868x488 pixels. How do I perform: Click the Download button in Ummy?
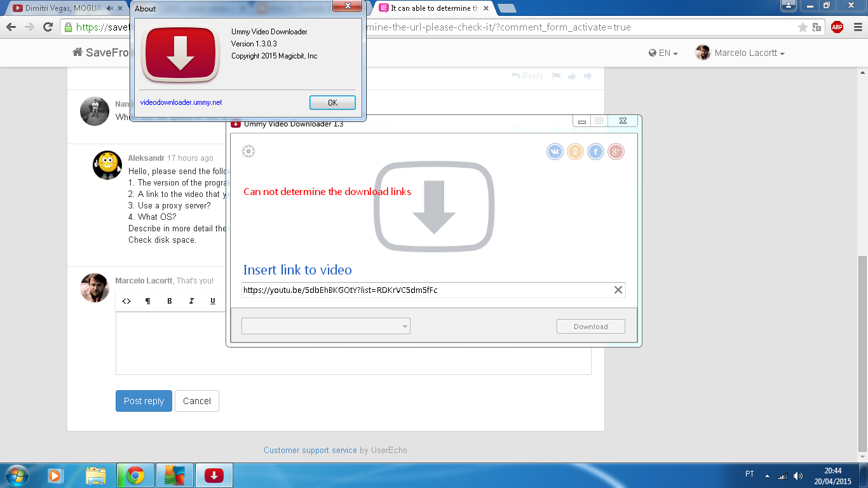[591, 326]
